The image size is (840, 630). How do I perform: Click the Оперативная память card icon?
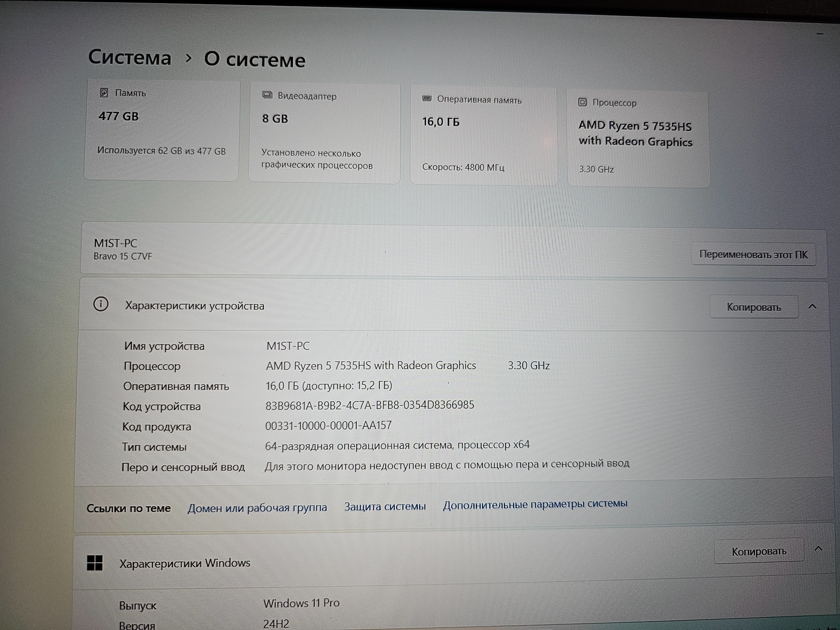pos(427,99)
